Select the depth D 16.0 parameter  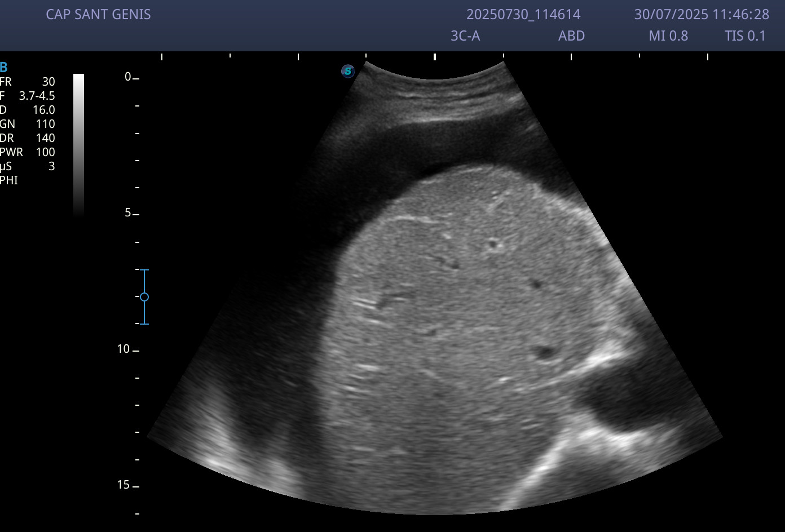point(28,110)
